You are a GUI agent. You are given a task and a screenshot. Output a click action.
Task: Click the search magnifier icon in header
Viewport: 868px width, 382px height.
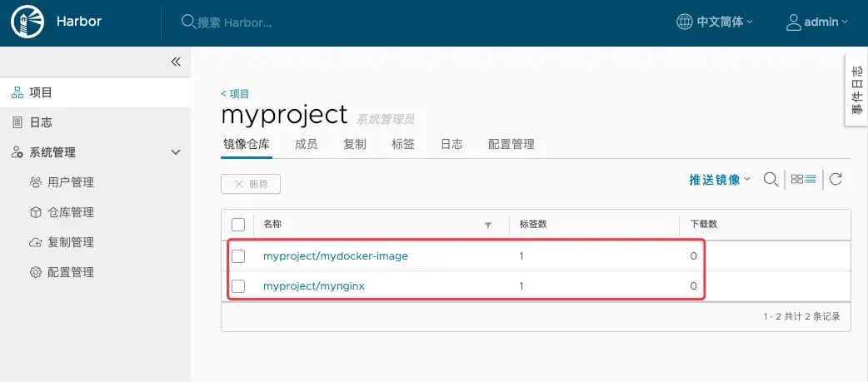click(188, 22)
